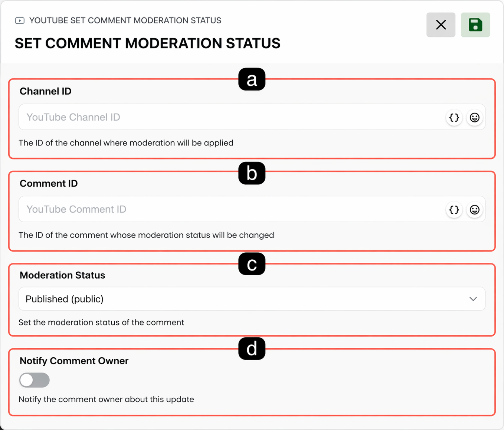Click the Comment ID field label
The width and height of the screenshot is (504, 430).
click(x=49, y=183)
